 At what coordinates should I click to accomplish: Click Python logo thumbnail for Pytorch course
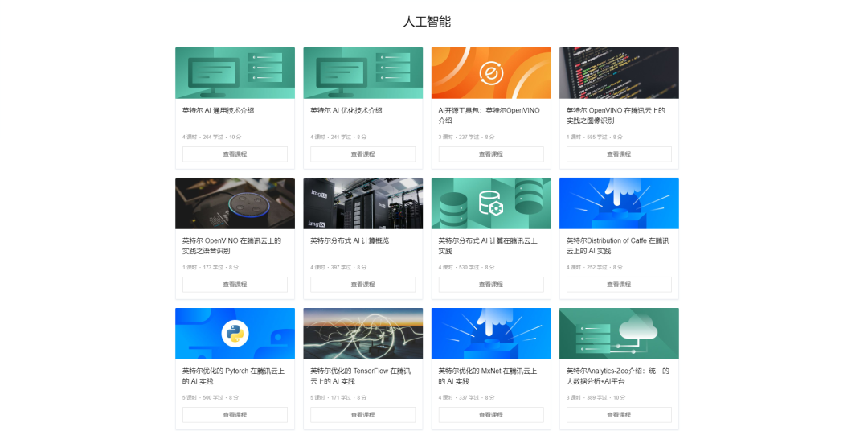coord(235,334)
